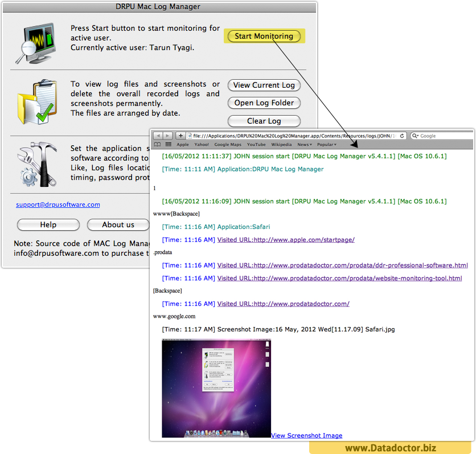Open Visited URL apple.com/startpage link

click(x=286, y=240)
